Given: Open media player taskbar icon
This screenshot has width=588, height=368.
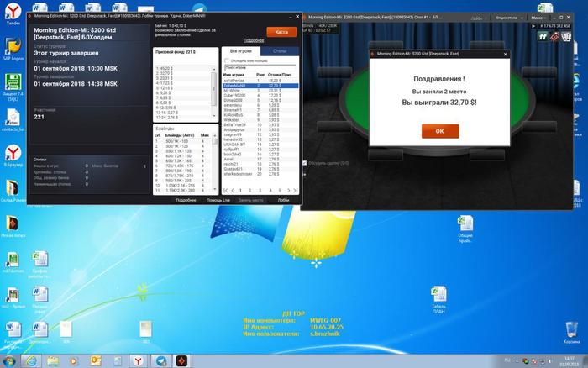Looking at the screenshot, I should click(74, 361).
